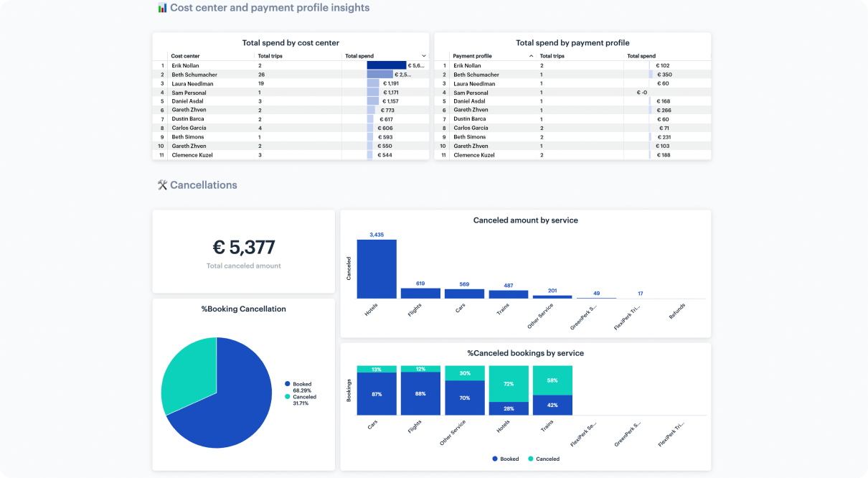Toggle Booked legend under %Canceled bookings chart
Screen dimensions: 868x478
[506, 459]
